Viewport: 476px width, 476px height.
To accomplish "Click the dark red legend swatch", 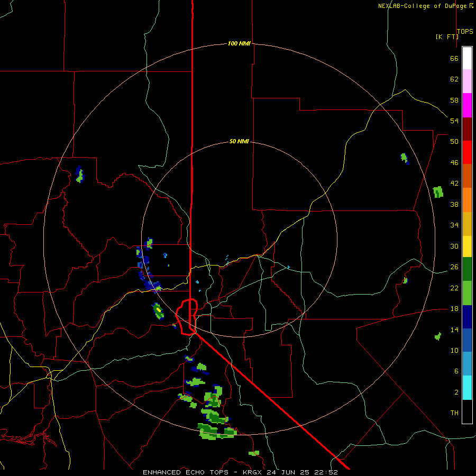I will (x=467, y=129).
